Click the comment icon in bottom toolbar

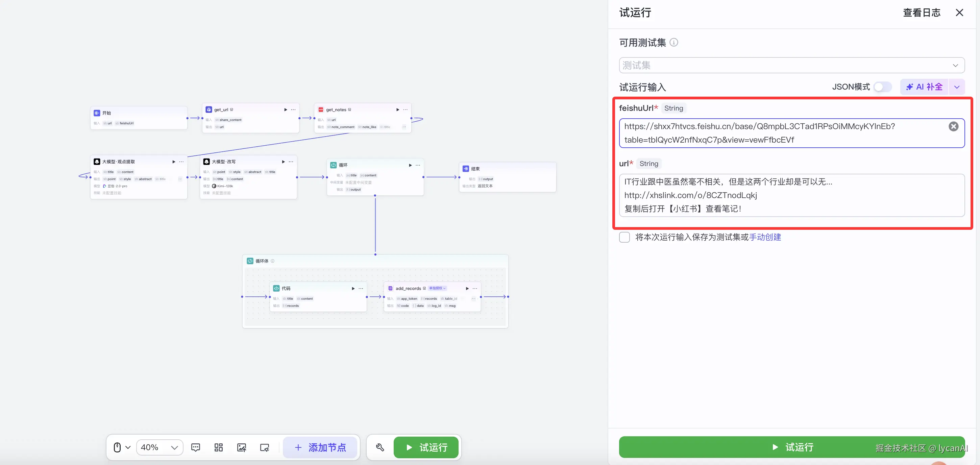point(196,447)
